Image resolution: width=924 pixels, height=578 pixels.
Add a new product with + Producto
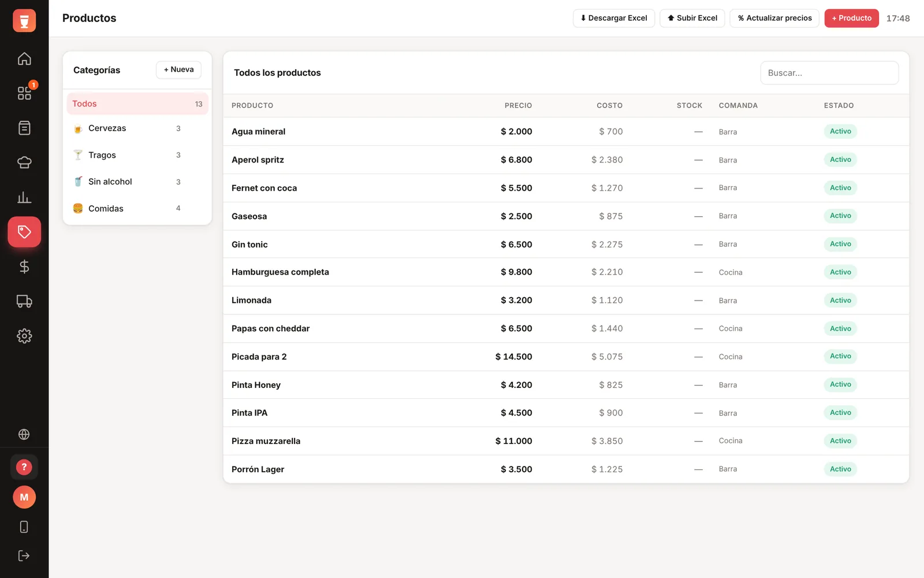coord(852,18)
